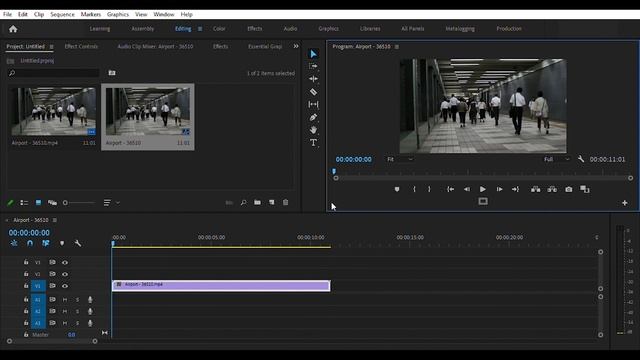Open the Sequence menu
Image resolution: width=640 pixels, height=360 pixels.
(x=62, y=14)
